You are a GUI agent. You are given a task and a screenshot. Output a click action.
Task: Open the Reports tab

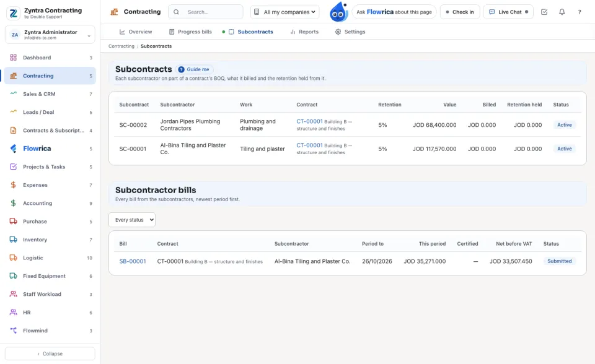[304, 32]
